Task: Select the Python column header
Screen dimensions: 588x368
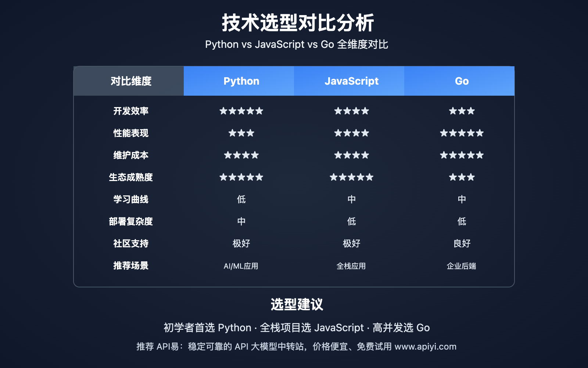Action: coord(239,81)
